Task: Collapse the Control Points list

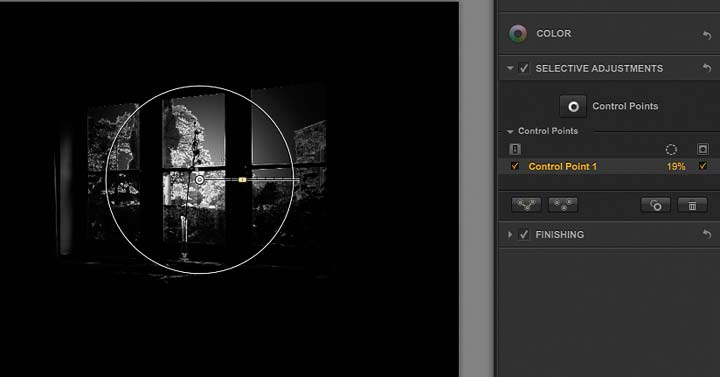Action: point(510,131)
